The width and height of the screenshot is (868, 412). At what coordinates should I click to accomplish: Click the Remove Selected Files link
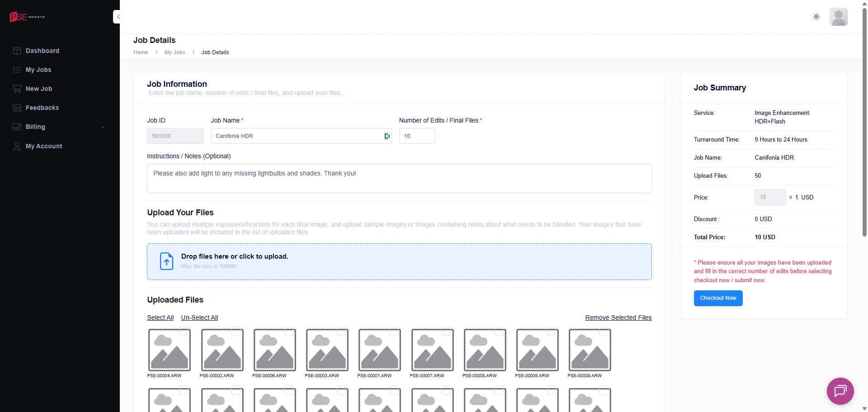[618, 317]
